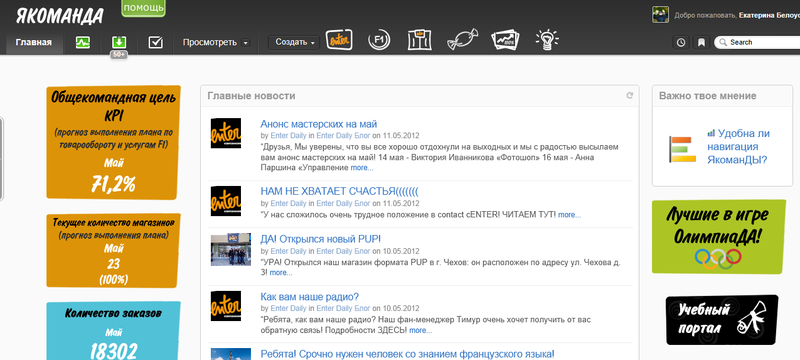Viewport: 800px width, 360px height.
Task: Open the post Как вам наше радио?
Action: tap(310, 297)
